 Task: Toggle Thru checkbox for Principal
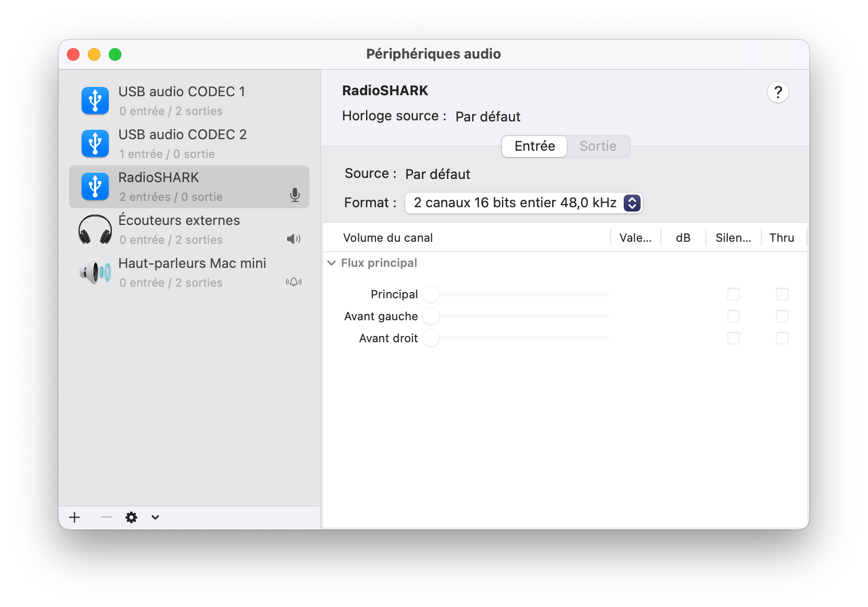click(782, 294)
